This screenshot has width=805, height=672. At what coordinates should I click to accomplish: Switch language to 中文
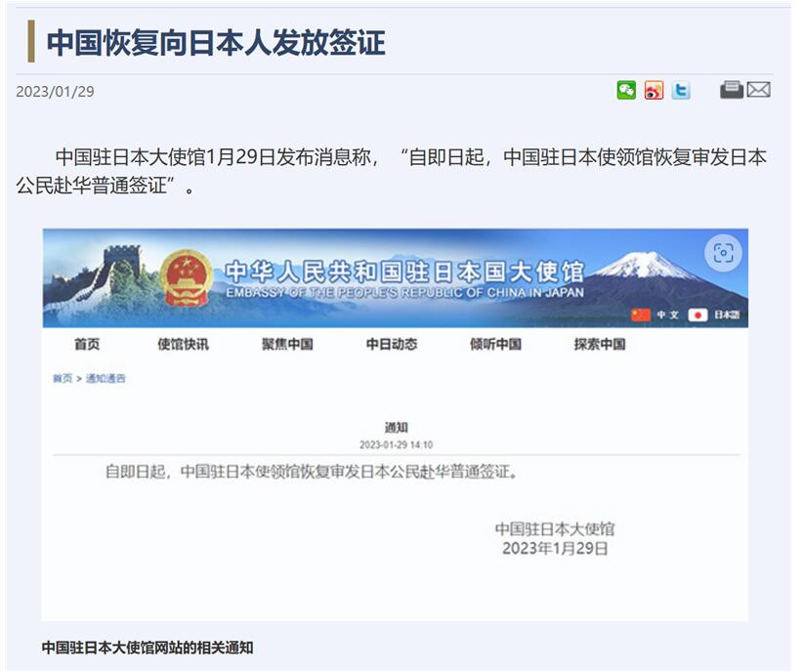coord(667,315)
